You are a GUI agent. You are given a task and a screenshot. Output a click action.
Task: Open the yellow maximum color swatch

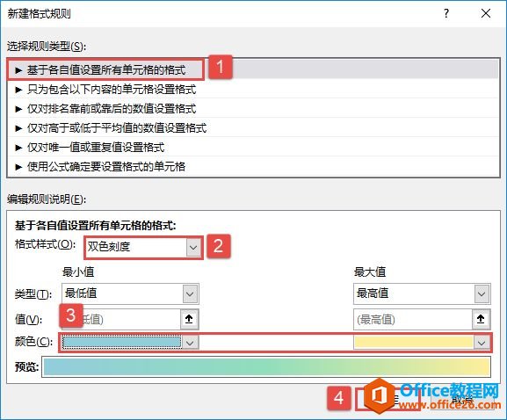point(414,342)
